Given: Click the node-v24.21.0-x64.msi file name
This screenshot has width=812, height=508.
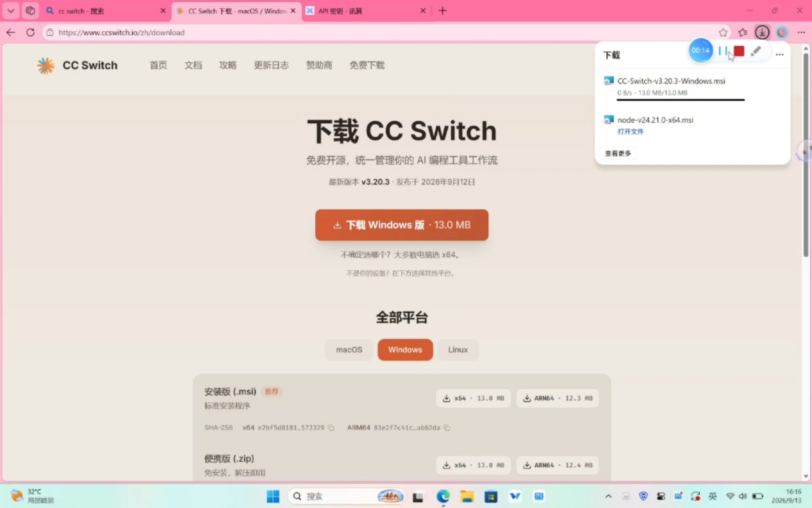Looking at the screenshot, I should tap(655, 120).
